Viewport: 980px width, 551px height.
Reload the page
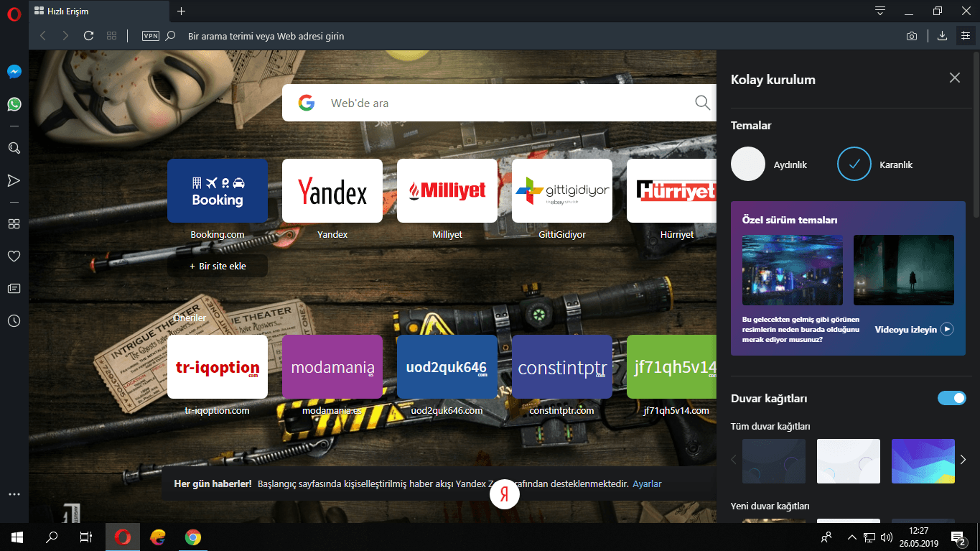coord(88,35)
